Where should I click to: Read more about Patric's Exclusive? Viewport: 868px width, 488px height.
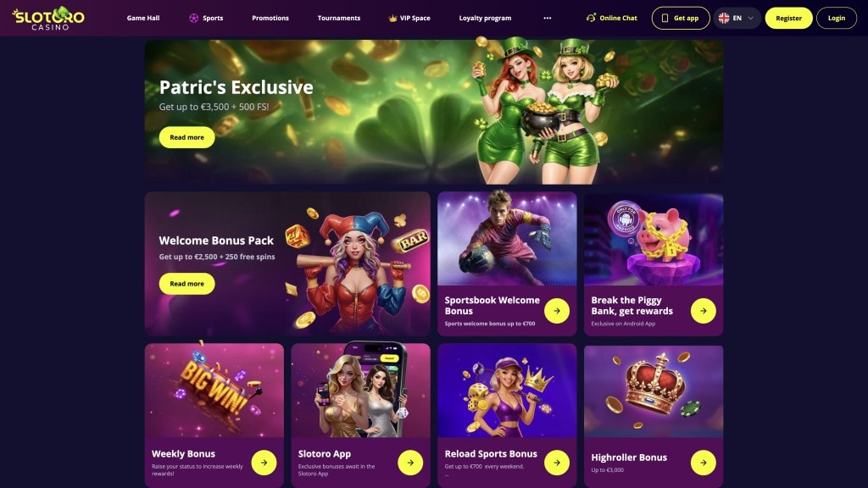pyautogui.click(x=186, y=137)
